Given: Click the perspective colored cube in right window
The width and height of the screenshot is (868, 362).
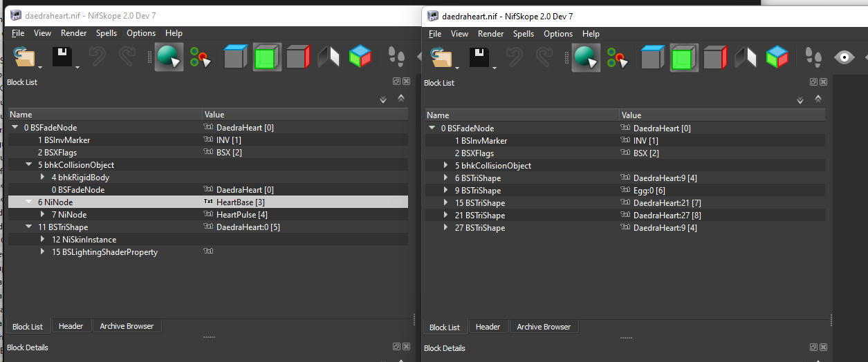Looking at the screenshot, I should [x=777, y=57].
